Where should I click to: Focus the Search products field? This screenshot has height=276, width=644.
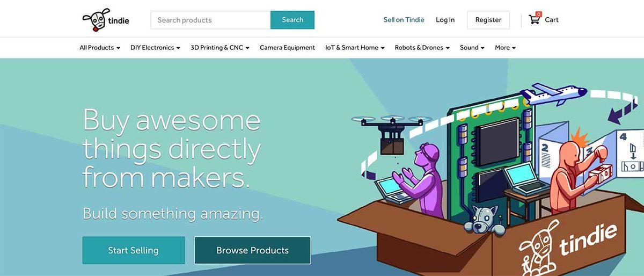210,20
